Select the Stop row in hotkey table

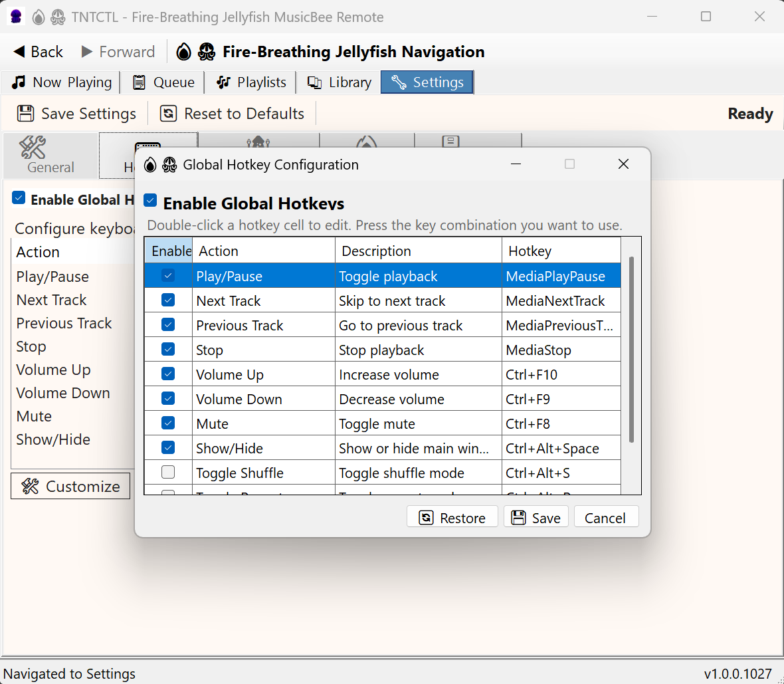pos(264,350)
